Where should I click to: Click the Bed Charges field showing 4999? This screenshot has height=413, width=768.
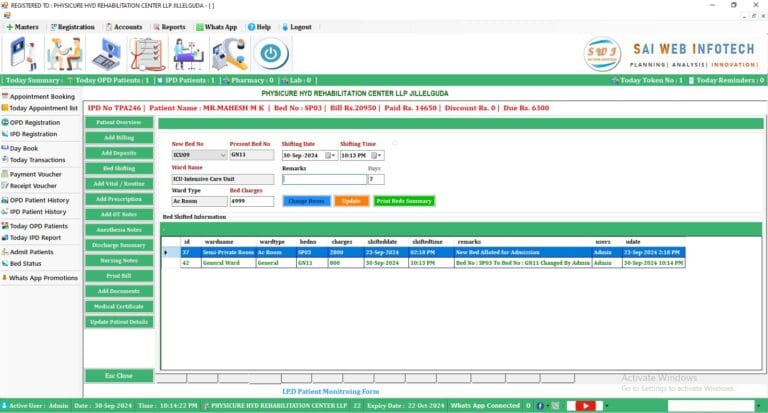(x=252, y=201)
